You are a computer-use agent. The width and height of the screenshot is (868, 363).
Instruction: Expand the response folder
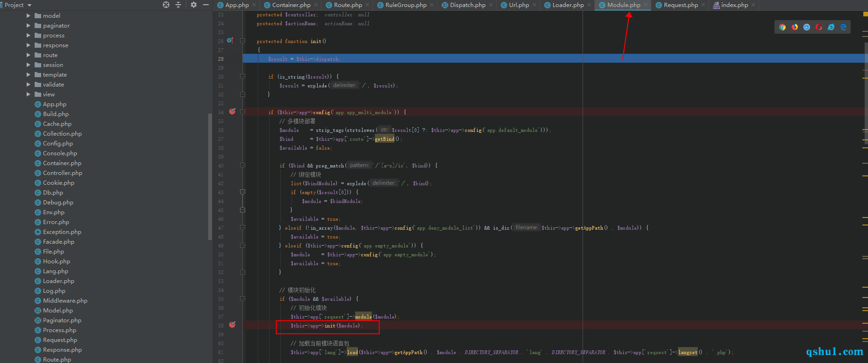coord(29,45)
